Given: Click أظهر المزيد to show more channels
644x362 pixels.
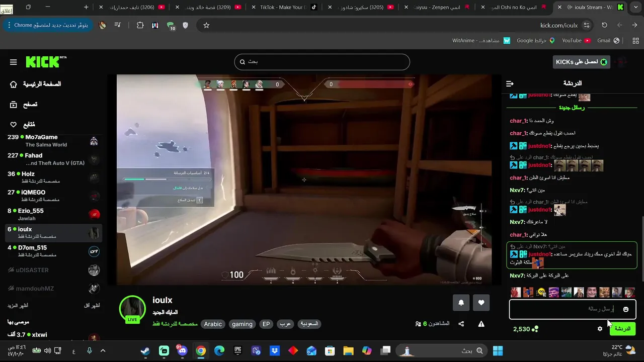Looking at the screenshot, I should [x=18, y=306].
